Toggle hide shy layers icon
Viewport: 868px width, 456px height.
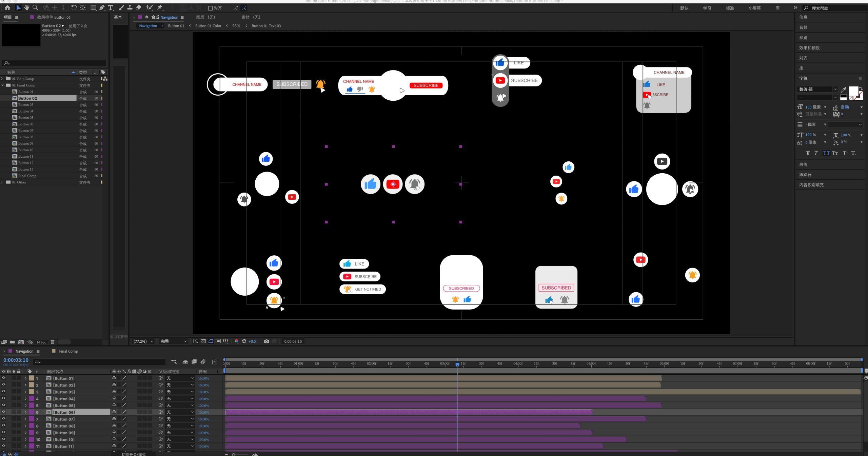coord(185,362)
